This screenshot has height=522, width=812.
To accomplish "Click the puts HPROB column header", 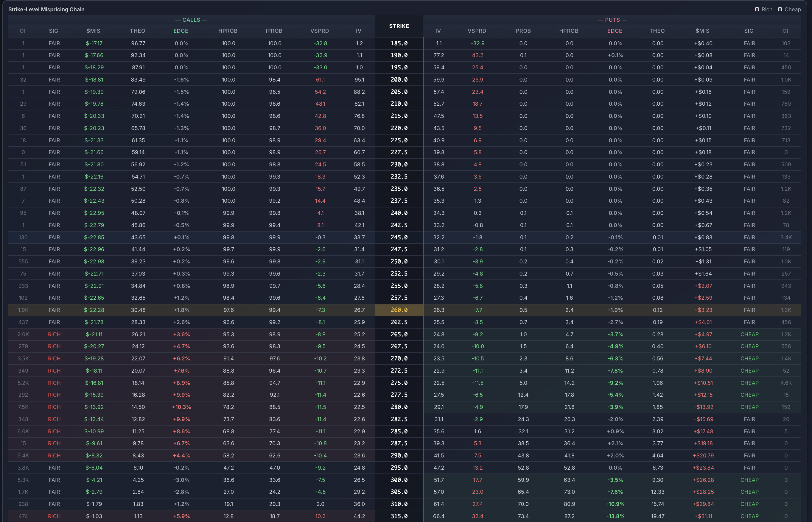I will (x=568, y=31).
